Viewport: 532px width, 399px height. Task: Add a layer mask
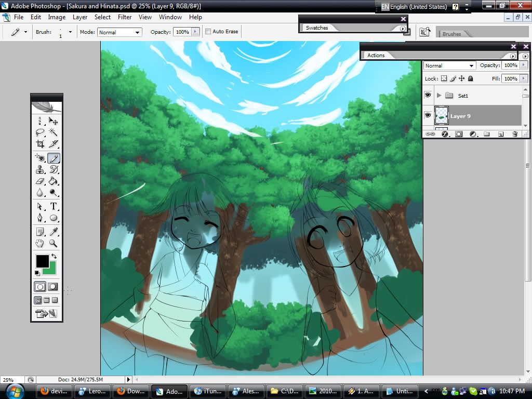[459, 134]
